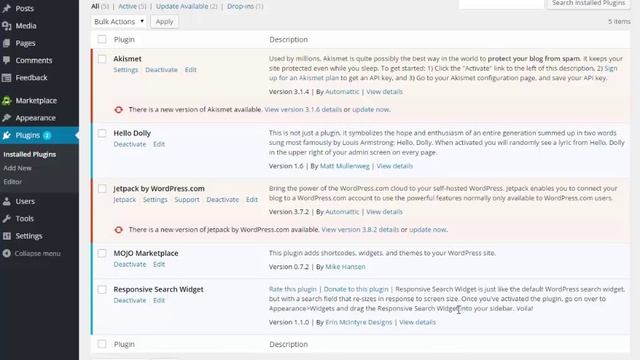Deactivate Jetpack by WordPress.com
Screen dimensions: 640x360
click(x=222, y=200)
